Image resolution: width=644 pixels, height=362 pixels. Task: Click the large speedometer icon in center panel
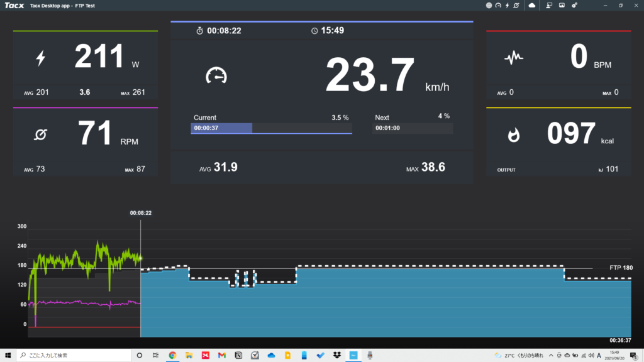(x=216, y=75)
